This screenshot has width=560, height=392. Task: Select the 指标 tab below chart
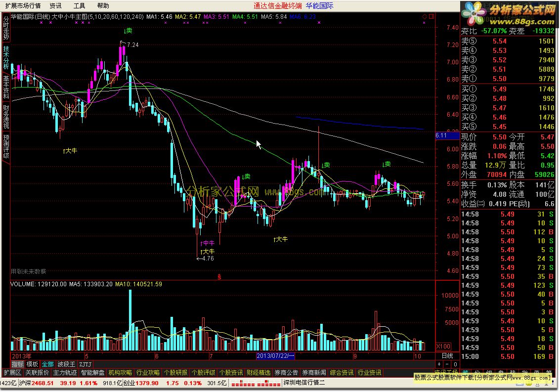click(17, 364)
